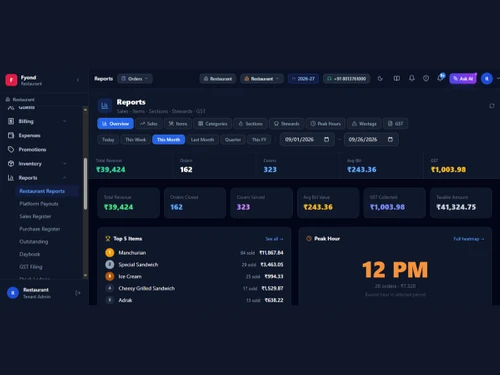Open the Orders dropdown in the top bar

(x=135, y=79)
